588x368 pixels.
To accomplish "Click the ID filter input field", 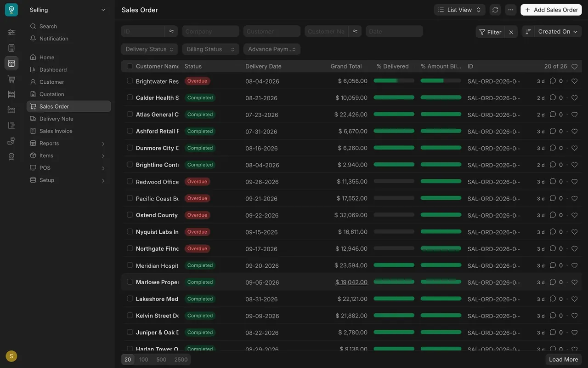I will (x=143, y=31).
